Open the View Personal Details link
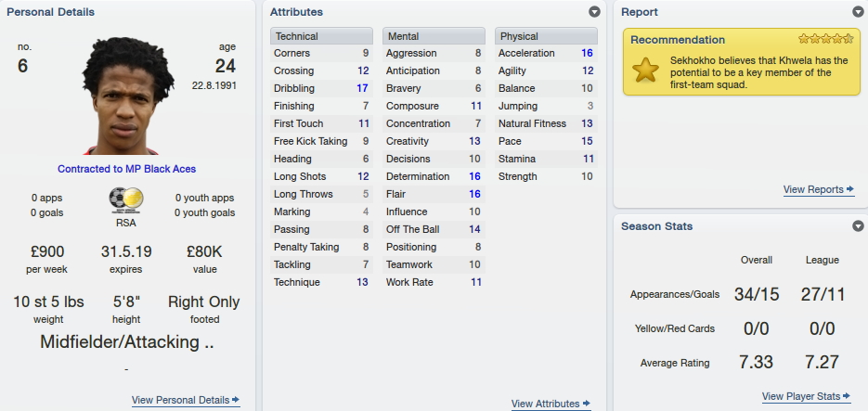Image resolution: width=868 pixels, height=411 pixels. pos(180,400)
